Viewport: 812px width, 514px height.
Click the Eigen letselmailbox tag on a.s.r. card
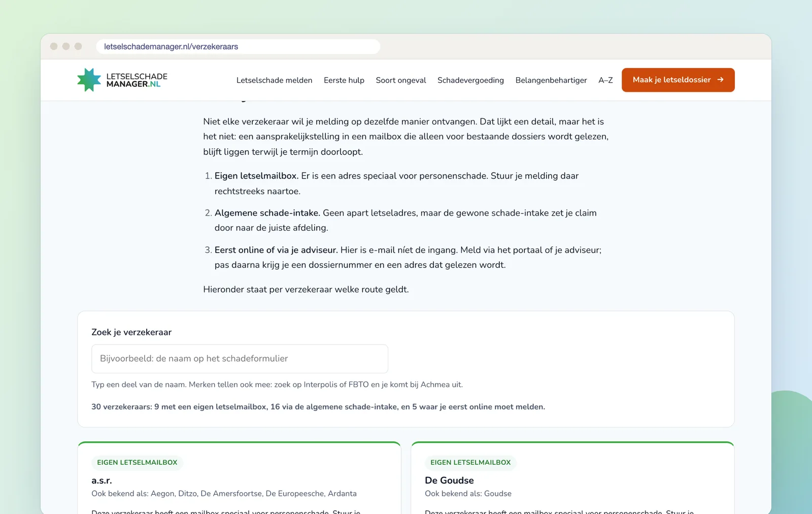pos(137,463)
